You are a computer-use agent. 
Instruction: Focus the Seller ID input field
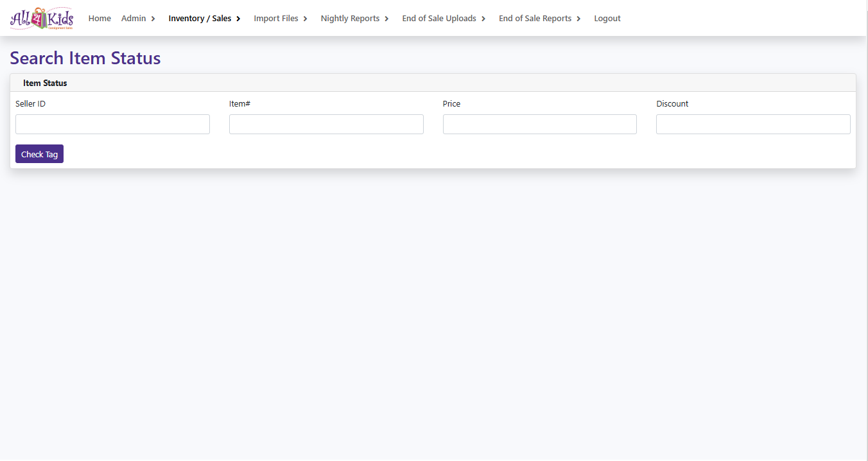112,124
